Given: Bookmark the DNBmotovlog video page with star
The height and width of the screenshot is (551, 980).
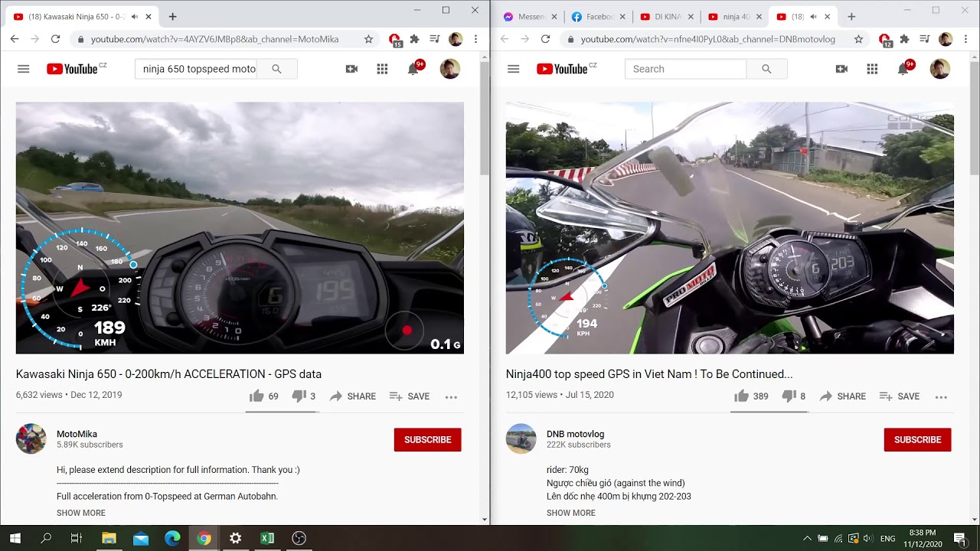Looking at the screenshot, I should [x=858, y=39].
